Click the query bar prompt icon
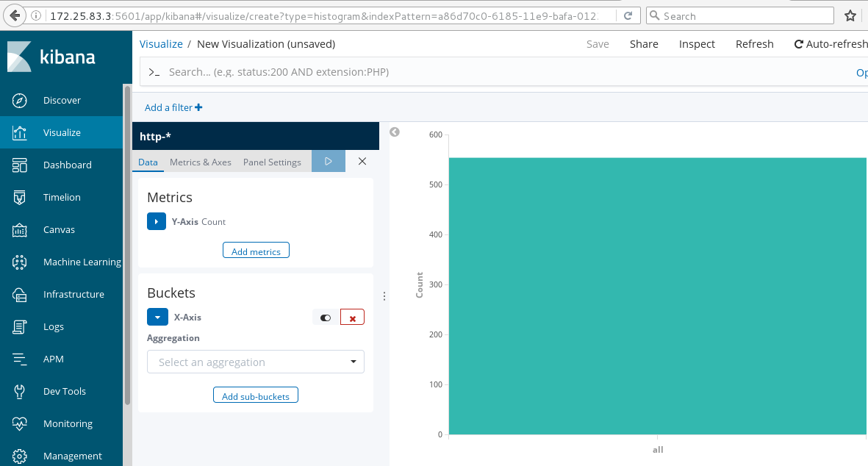868x466 pixels. tap(154, 72)
